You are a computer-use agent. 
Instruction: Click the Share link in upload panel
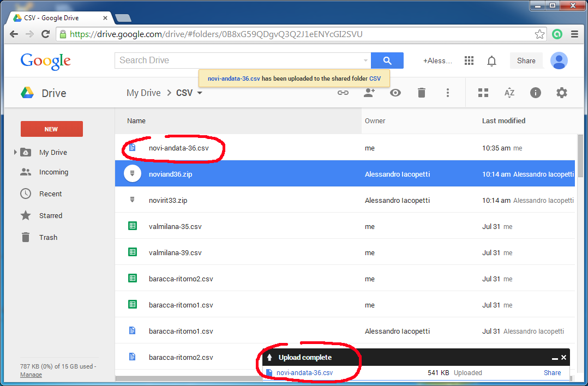coord(553,372)
